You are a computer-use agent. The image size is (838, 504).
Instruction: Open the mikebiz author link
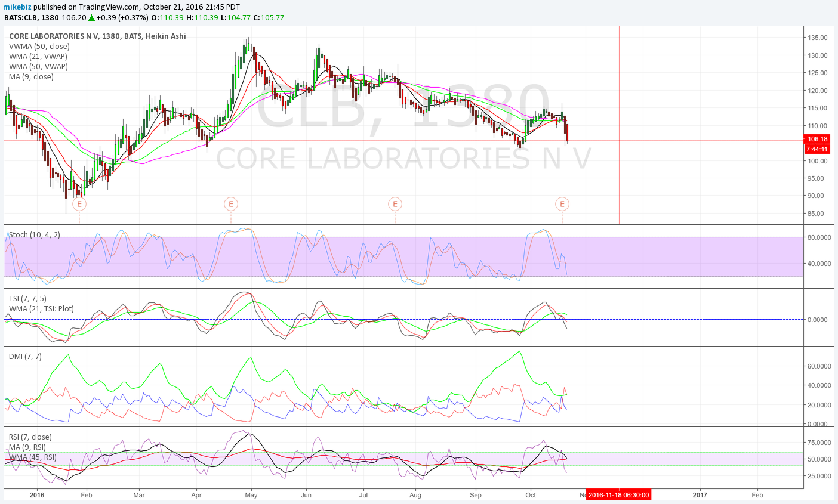click(18, 7)
